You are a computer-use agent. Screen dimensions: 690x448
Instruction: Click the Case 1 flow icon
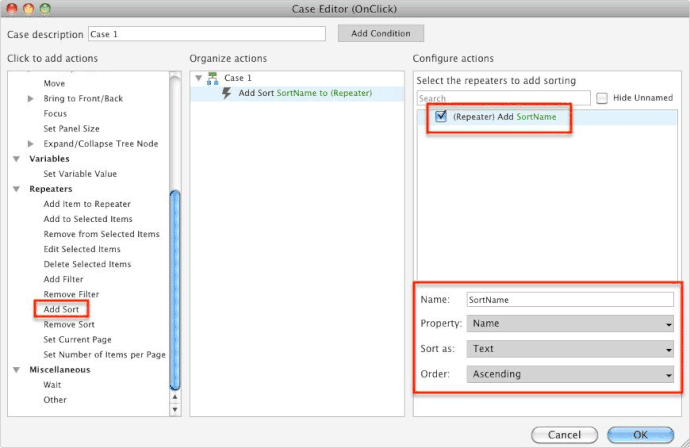[x=213, y=78]
